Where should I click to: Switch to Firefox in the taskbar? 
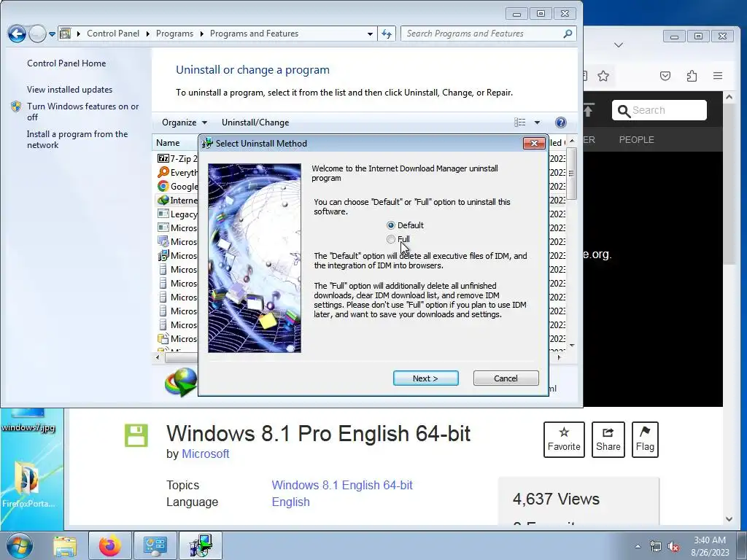coord(109,545)
